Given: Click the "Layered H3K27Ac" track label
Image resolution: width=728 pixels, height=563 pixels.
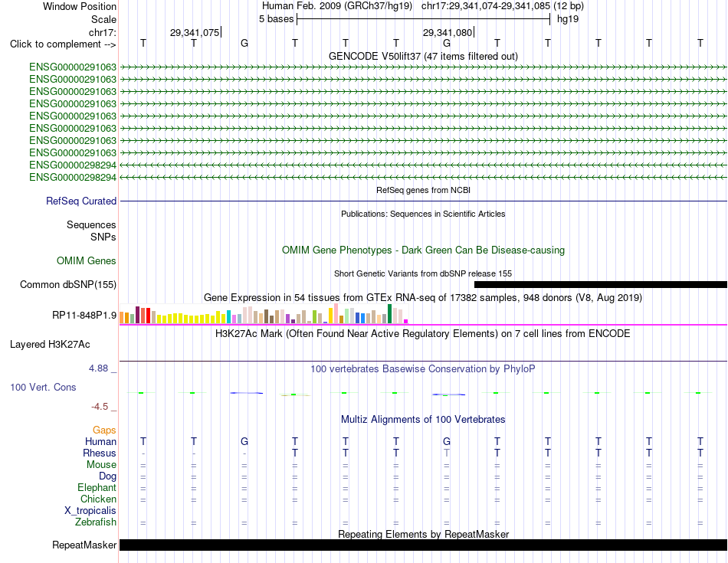Looking at the screenshot, I should [x=50, y=345].
